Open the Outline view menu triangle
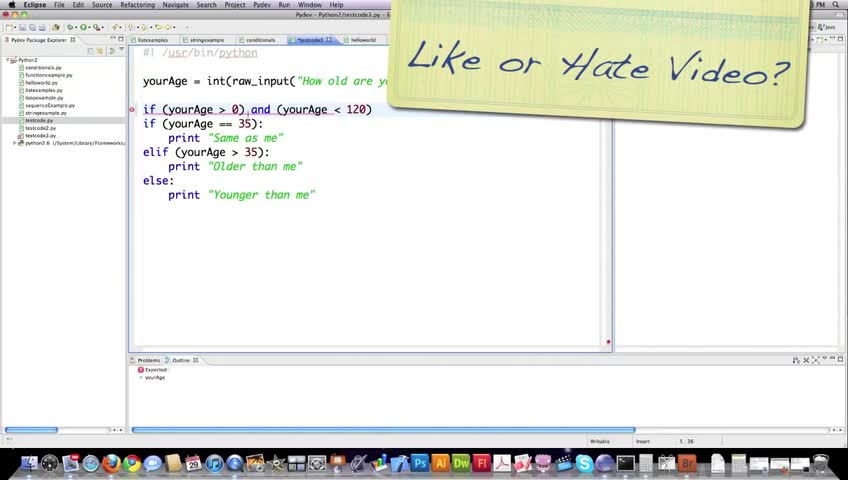This screenshot has height=480, width=848. coord(825,358)
